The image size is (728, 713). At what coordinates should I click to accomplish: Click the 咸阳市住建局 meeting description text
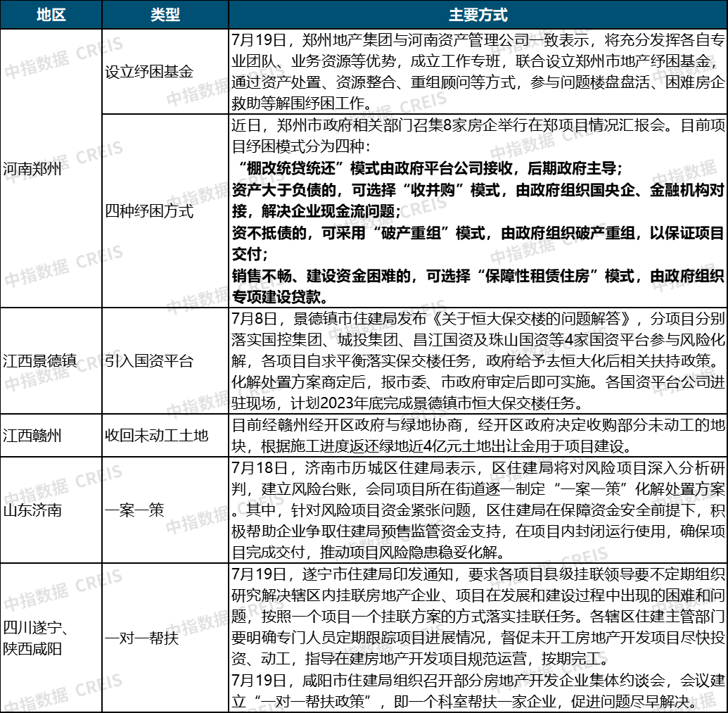pos(478,690)
